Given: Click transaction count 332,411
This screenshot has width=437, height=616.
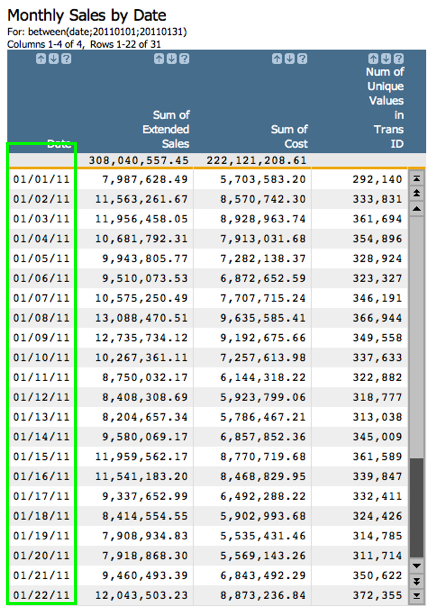Looking at the screenshot, I should coord(377,496).
